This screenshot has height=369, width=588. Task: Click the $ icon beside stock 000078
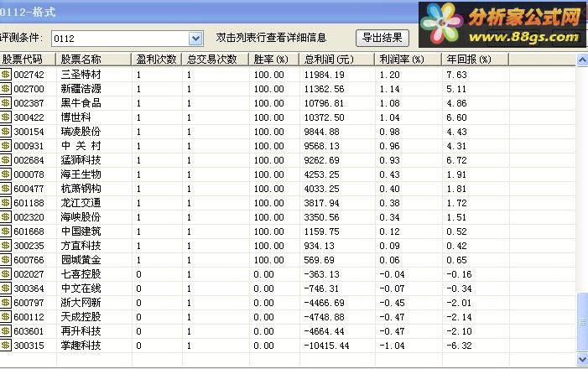(x=6, y=174)
